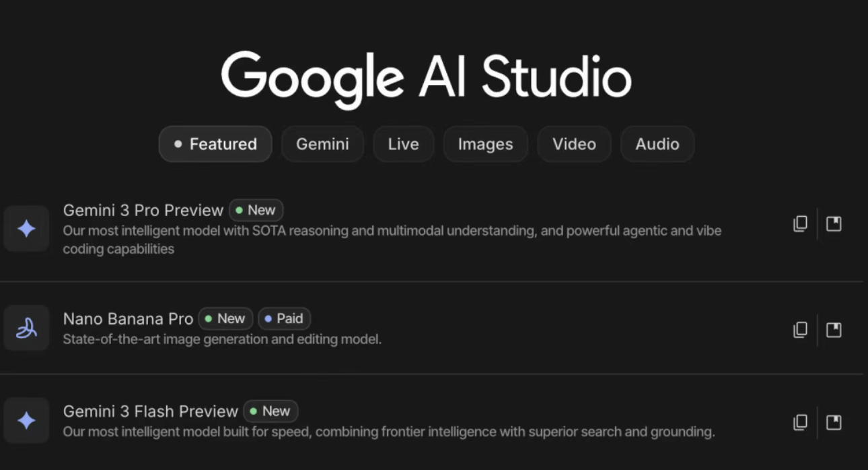Click the bookmark icon for Gemini 3 Pro Preview
This screenshot has height=470, width=868.
click(834, 224)
